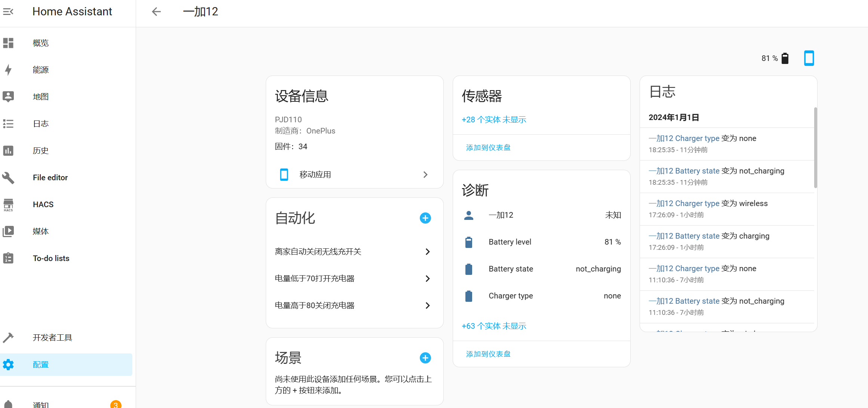Open the To-do lists clipboard icon
Viewport: 868px width, 408px height.
pos(8,258)
